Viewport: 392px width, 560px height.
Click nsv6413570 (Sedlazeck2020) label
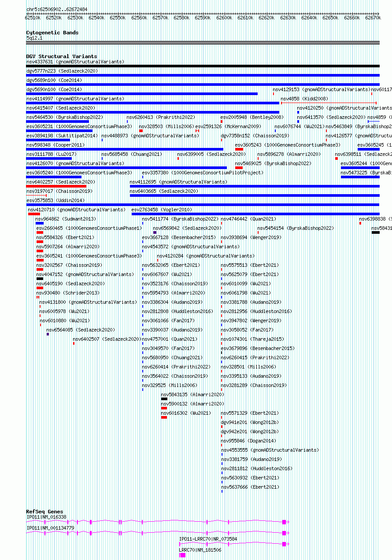pos(331,117)
